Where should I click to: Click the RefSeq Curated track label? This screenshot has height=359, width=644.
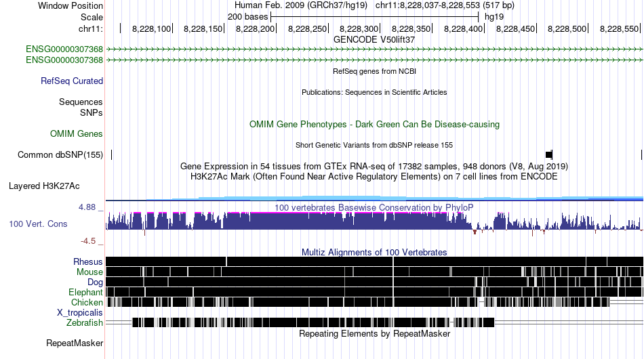tap(72, 81)
